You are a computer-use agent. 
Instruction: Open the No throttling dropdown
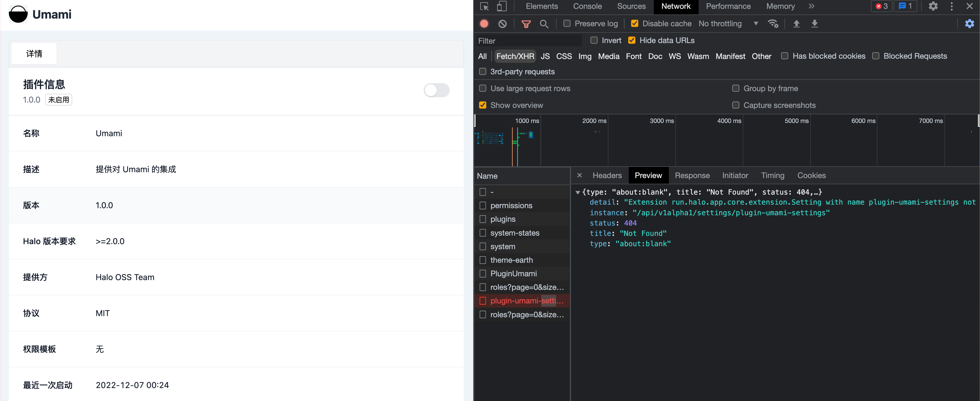(728, 24)
